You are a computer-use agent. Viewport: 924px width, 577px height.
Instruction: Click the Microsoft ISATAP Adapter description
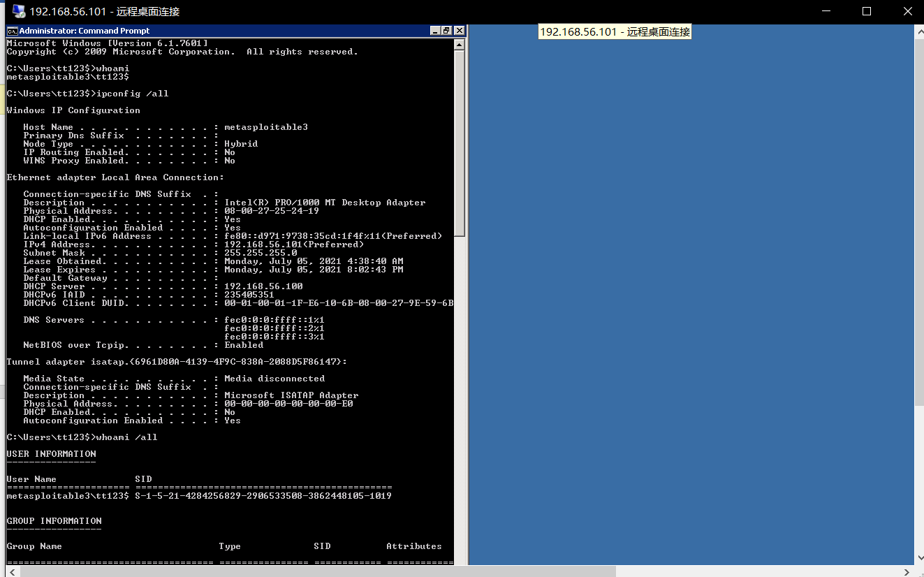pos(291,395)
